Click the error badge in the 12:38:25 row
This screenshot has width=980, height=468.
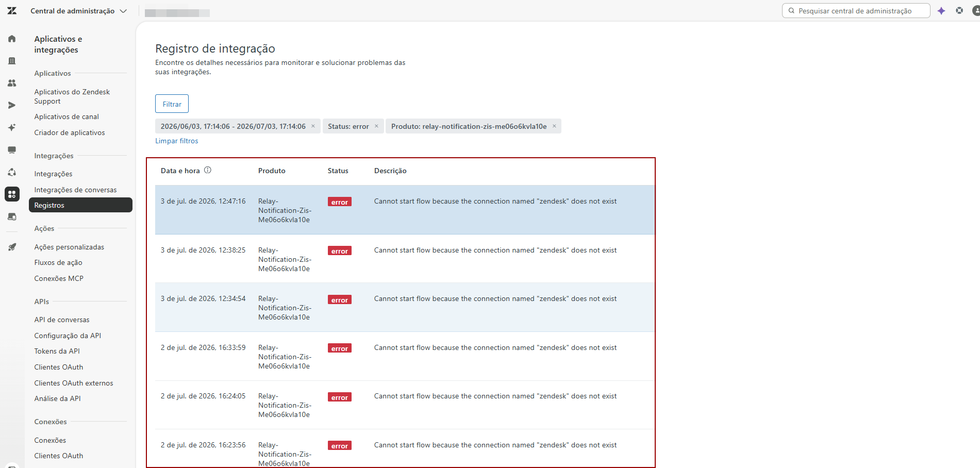[x=340, y=251]
